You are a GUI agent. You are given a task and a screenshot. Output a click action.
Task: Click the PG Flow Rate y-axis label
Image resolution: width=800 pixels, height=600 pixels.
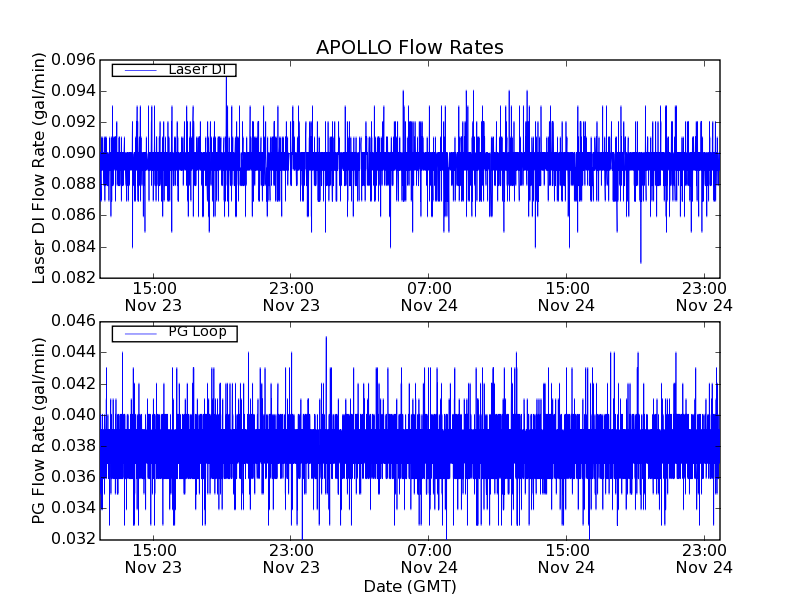click(x=40, y=430)
